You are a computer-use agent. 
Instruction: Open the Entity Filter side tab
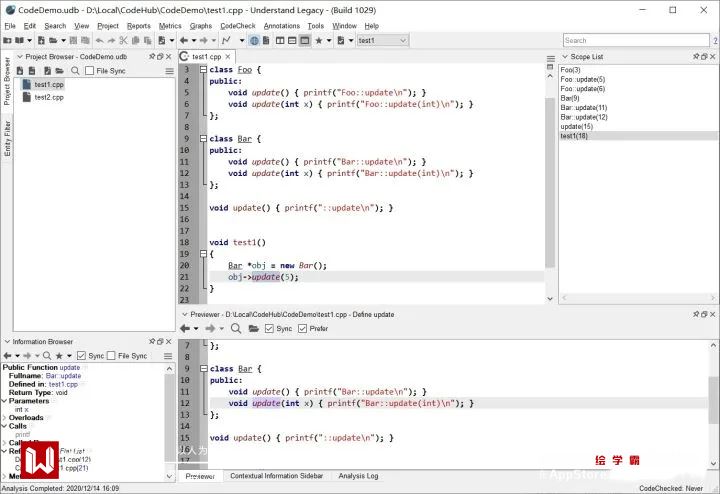click(x=7, y=138)
